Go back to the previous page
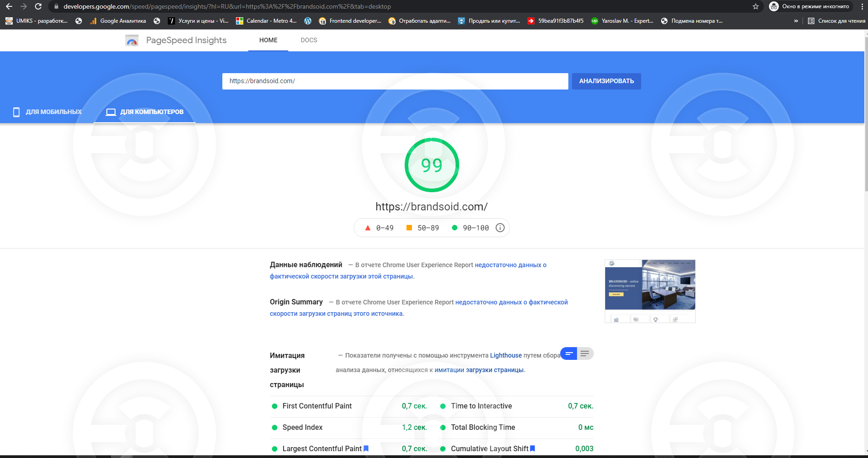Viewport: 868px width, 458px height. coord(9,6)
